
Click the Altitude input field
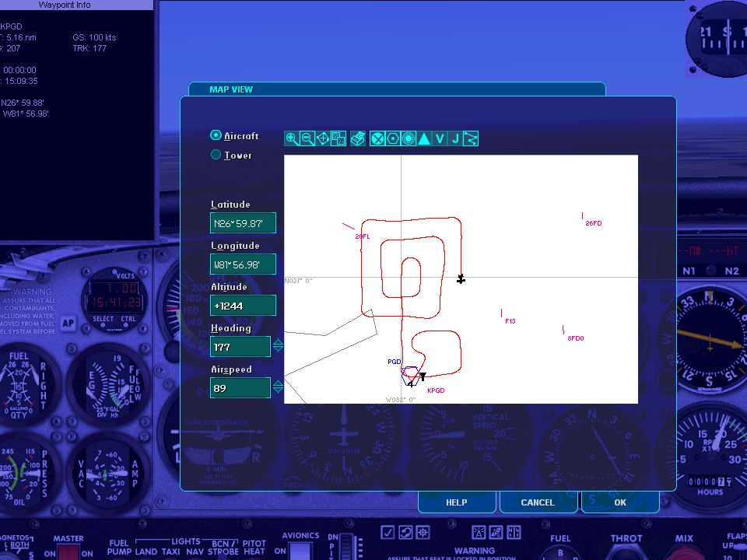[x=243, y=305]
